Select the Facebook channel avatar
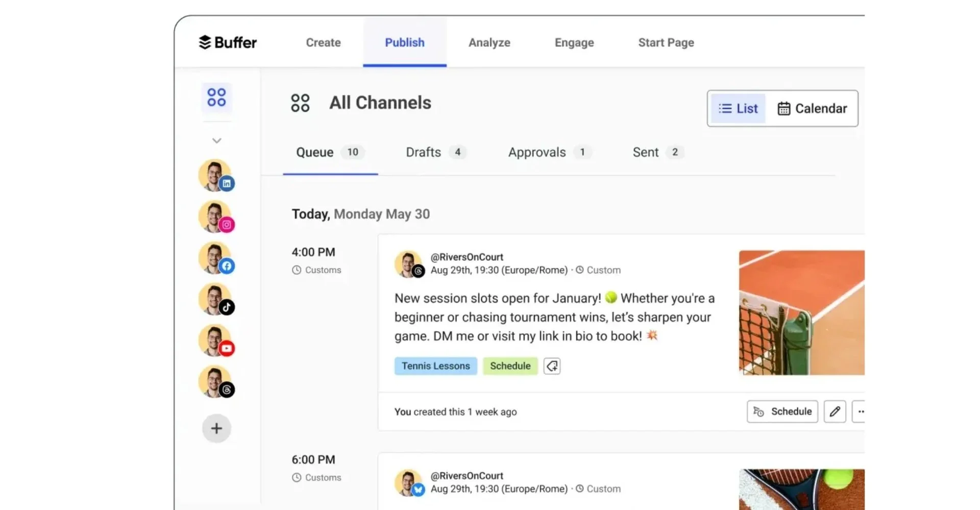 pos(215,258)
